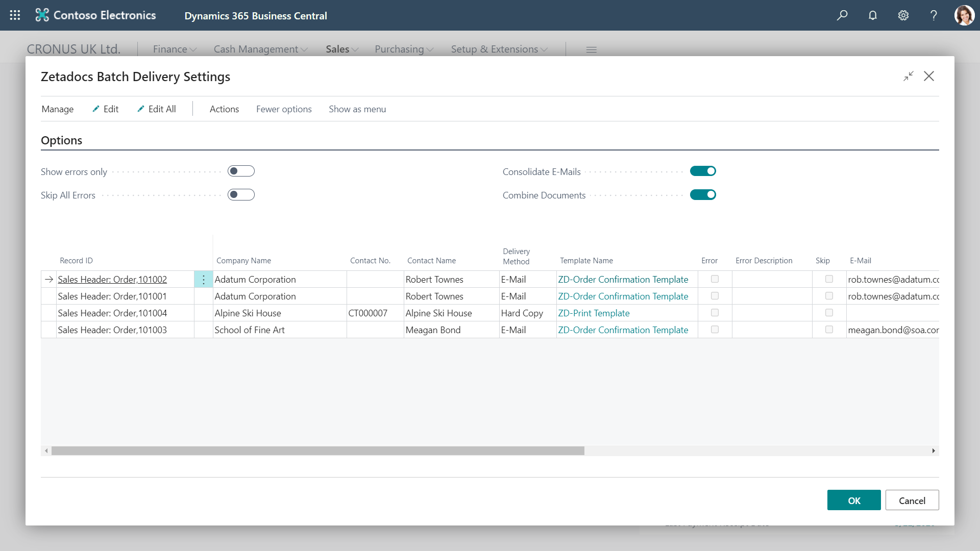This screenshot has height=551, width=980.
Task: Open the Actions menu
Action: pyautogui.click(x=224, y=109)
